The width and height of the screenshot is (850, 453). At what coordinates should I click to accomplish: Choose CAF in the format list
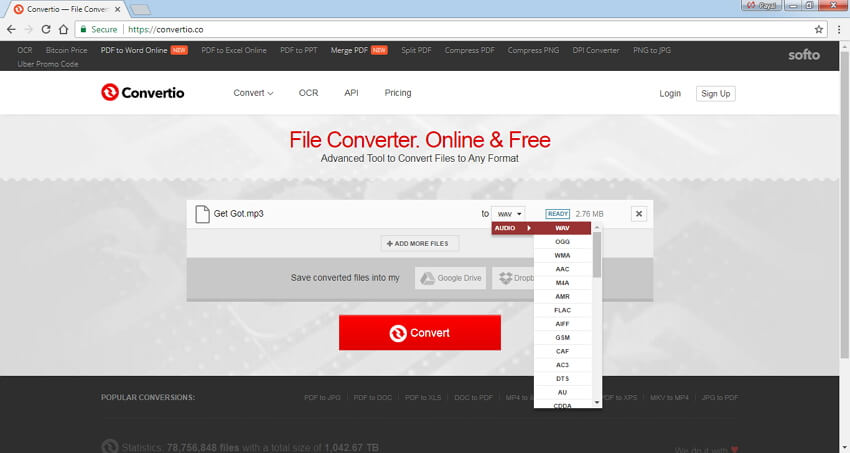[562, 351]
